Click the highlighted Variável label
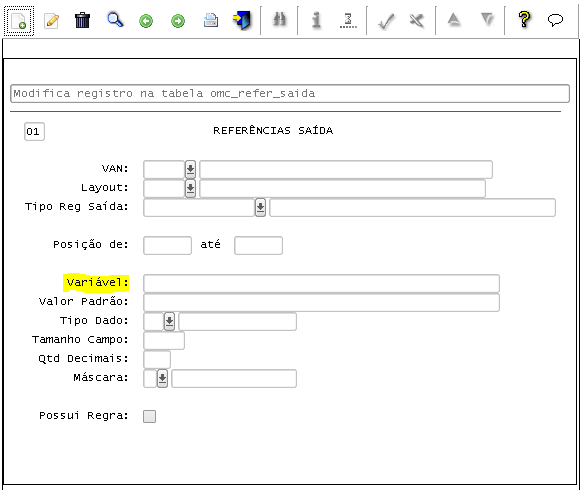 (96, 283)
